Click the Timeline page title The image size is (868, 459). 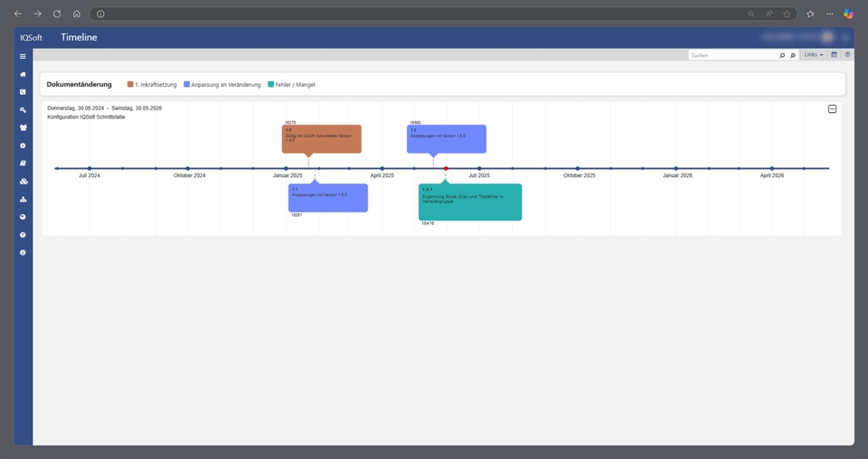[80, 37]
